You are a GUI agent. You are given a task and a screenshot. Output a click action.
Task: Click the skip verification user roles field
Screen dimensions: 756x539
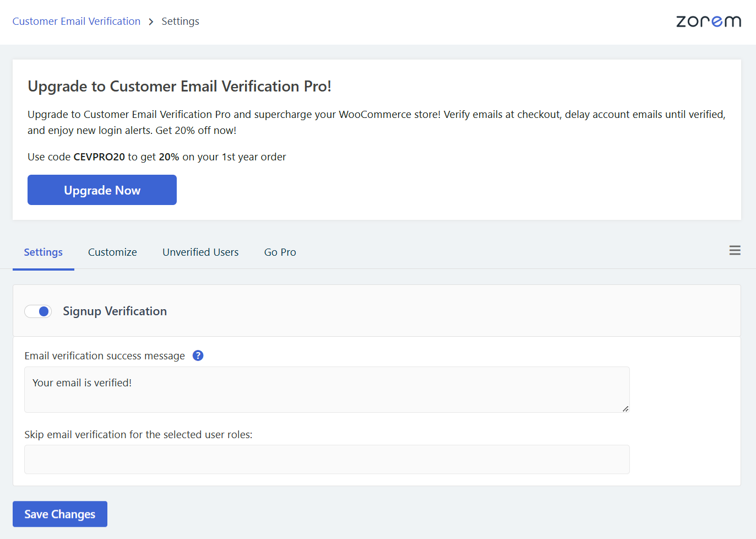(x=327, y=460)
